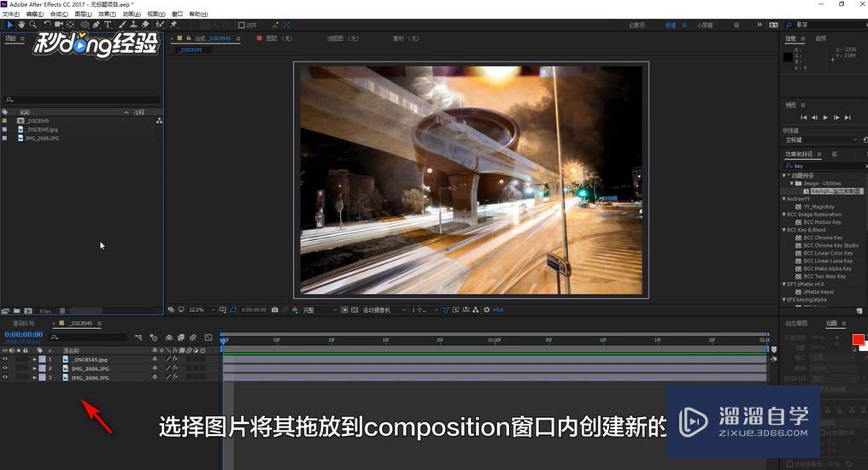Hide layer 3 IMG_2606.JPG eye
The width and height of the screenshot is (868, 470).
(5, 378)
